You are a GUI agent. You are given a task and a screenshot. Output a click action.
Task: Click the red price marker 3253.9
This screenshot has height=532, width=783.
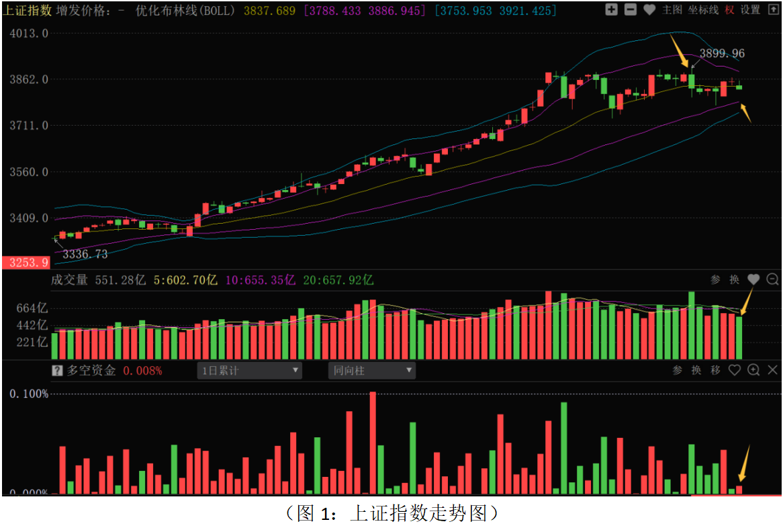tap(26, 263)
